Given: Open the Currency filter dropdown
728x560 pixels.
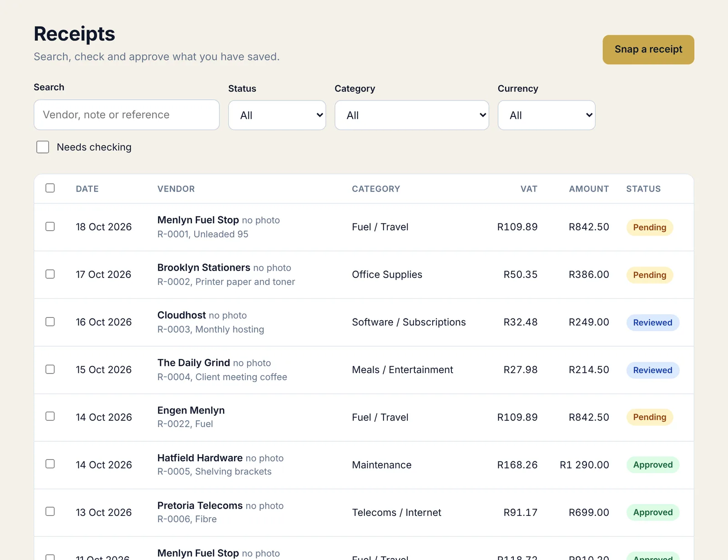Looking at the screenshot, I should tap(546, 115).
